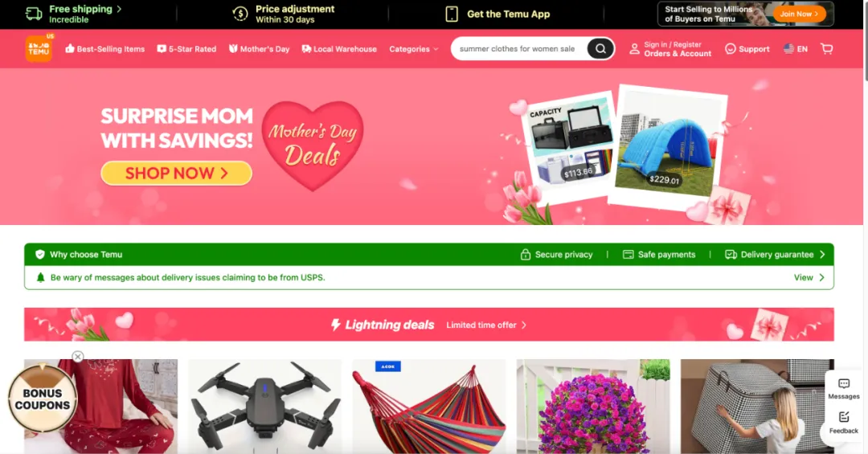Click the Join Now seller button
The height and width of the screenshot is (454, 868).
click(x=800, y=14)
